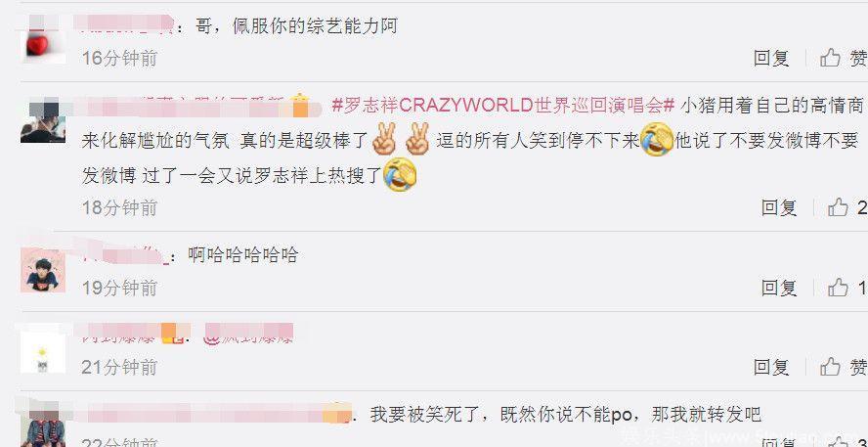
Task: Open blurred username of 啊哈哈哈哈哈 comment
Action: 124,254
